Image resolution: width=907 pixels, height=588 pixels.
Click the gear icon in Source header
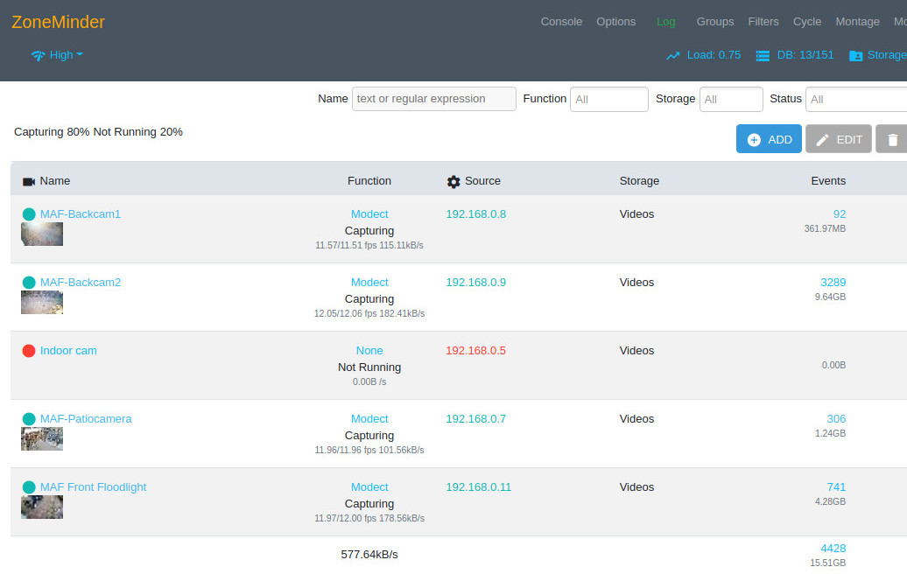(x=453, y=181)
